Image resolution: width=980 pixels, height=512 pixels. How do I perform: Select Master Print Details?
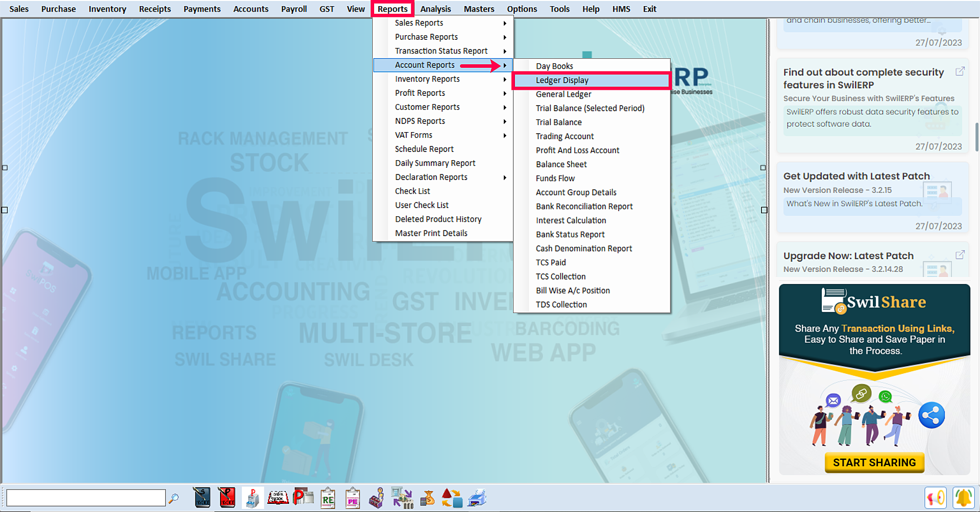[x=443, y=233]
